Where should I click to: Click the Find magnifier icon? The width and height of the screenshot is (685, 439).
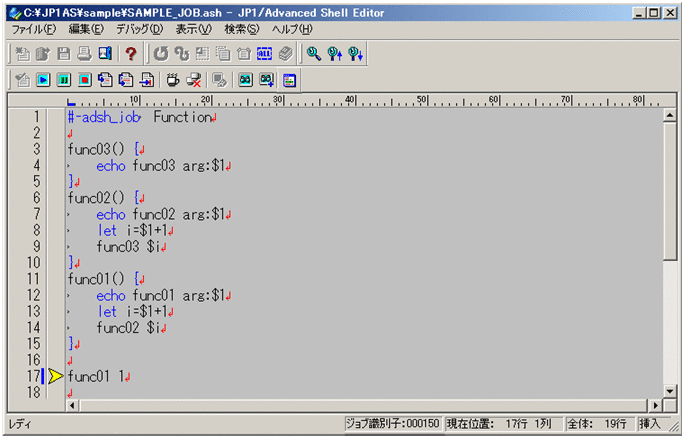[x=314, y=54]
